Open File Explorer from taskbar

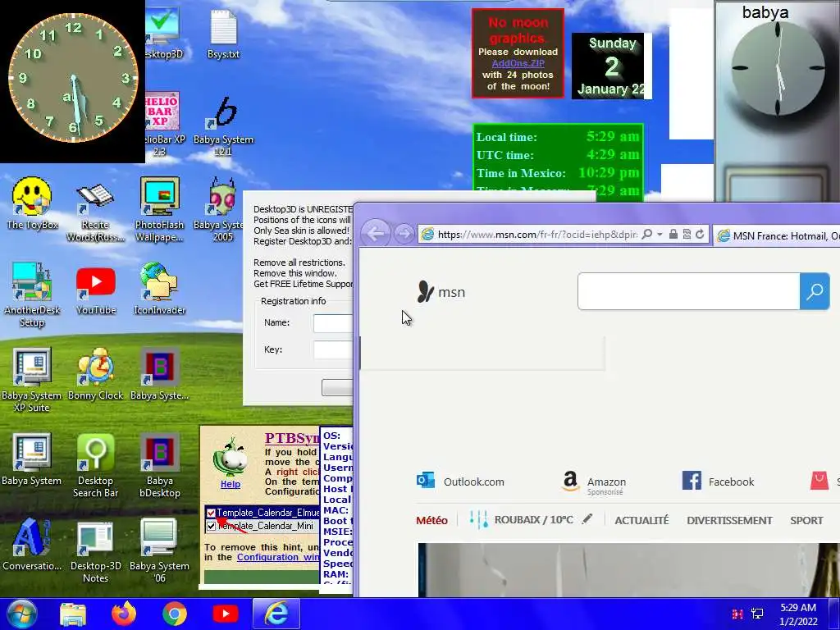(73, 614)
